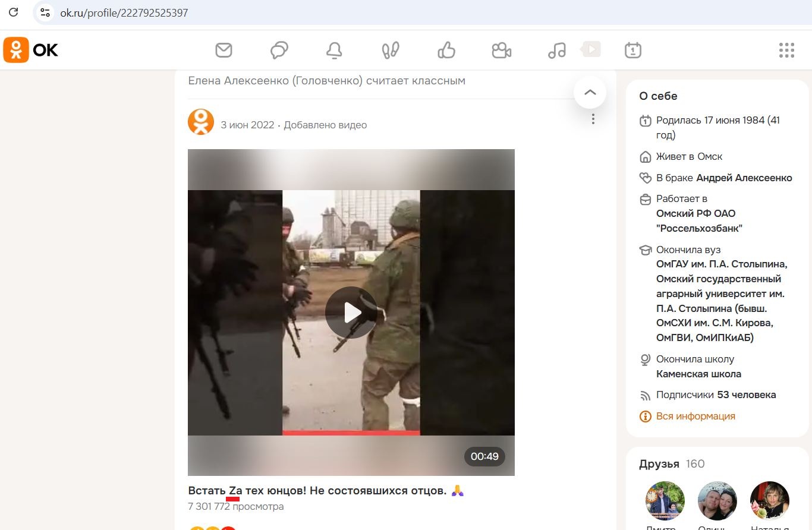Open the Discussions chat bubble icon
This screenshot has width=812, height=530.
[x=279, y=51]
